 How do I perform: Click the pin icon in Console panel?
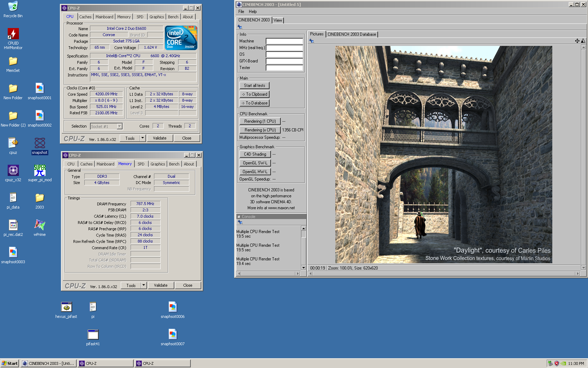(x=240, y=222)
